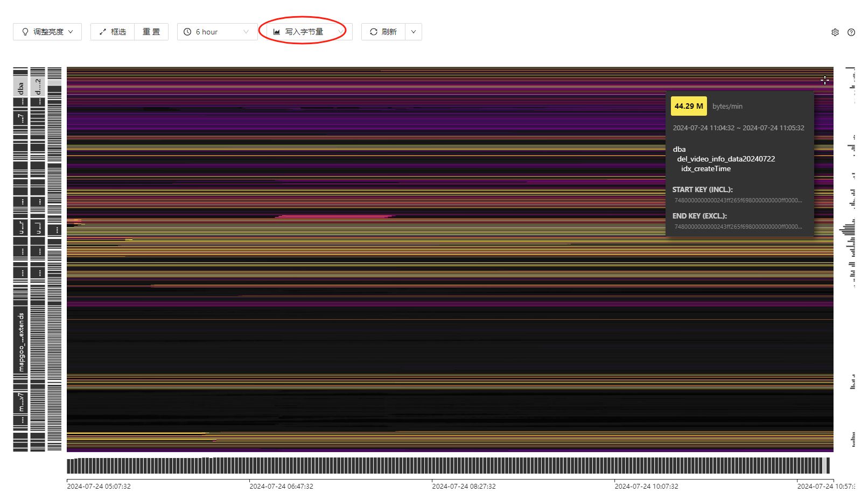The width and height of the screenshot is (868, 500).
Task: Click the area chart icon in metric selector
Action: pyautogui.click(x=276, y=32)
